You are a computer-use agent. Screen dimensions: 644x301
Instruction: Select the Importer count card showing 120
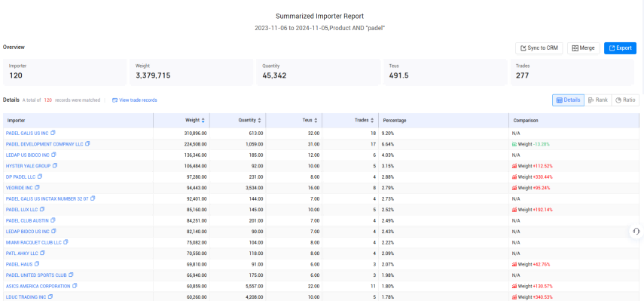click(65, 72)
